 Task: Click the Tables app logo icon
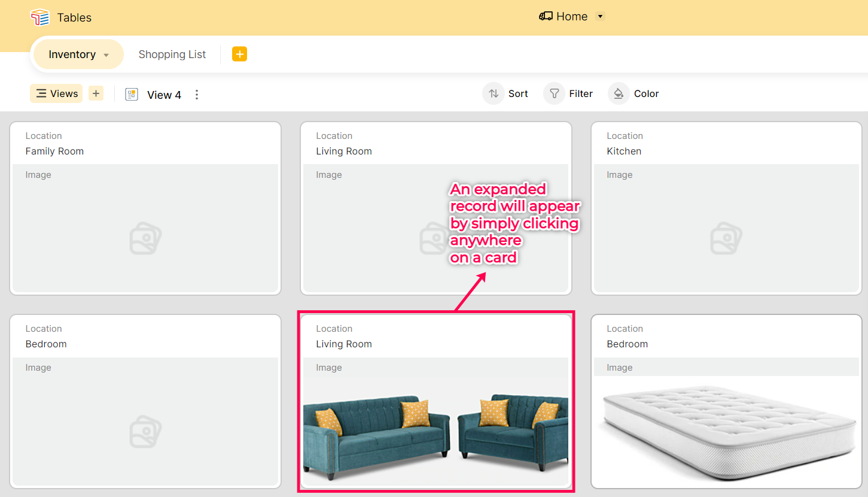point(39,17)
